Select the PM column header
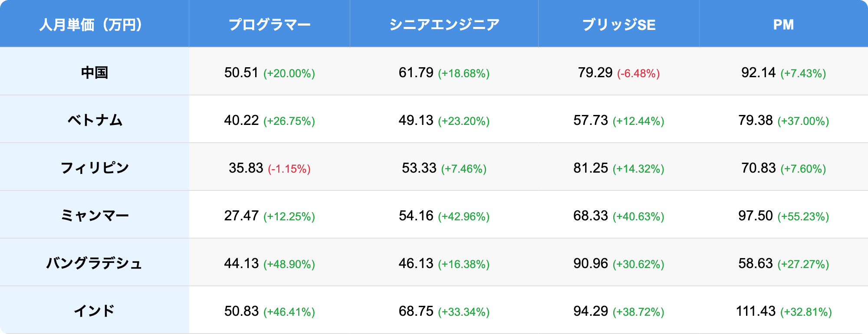The height and width of the screenshot is (334, 868). point(784,24)
